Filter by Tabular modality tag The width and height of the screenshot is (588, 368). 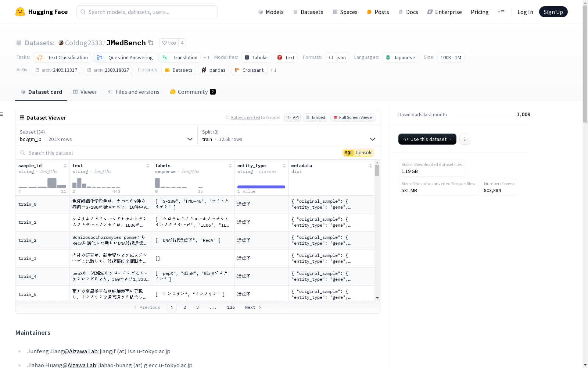click(x=256, y=57)
